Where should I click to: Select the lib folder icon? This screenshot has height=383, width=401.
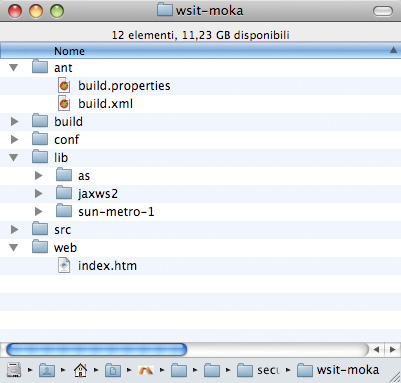pos(40,157)
